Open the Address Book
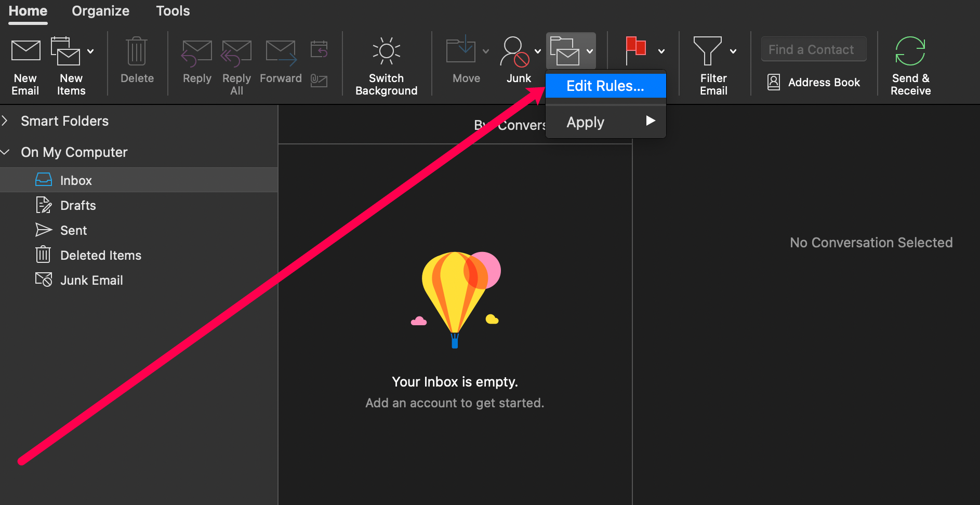 click(x=814, y=82)
